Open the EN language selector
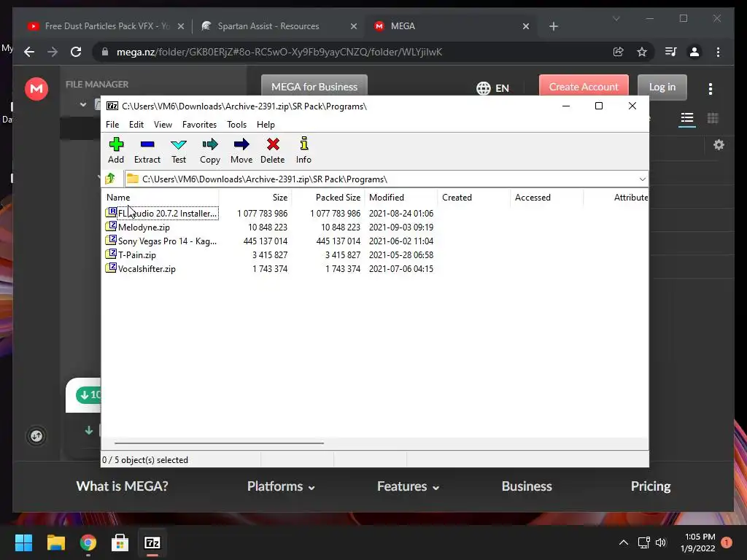747x560 pixels. [492, 88]
